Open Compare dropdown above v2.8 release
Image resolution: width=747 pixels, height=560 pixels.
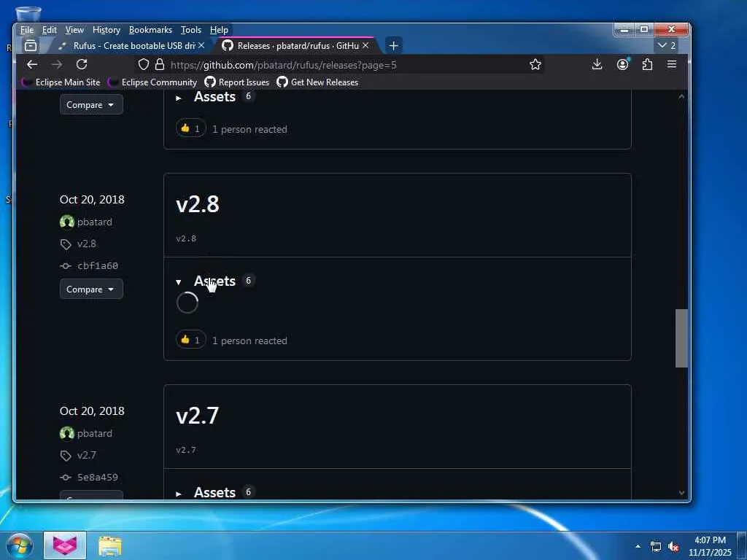pos(91,105)
